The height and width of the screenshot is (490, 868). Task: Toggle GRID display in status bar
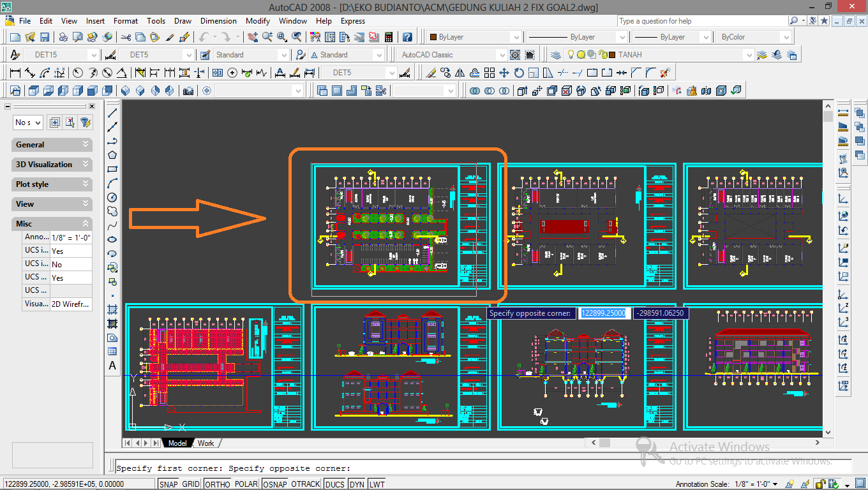click(191, 484)
